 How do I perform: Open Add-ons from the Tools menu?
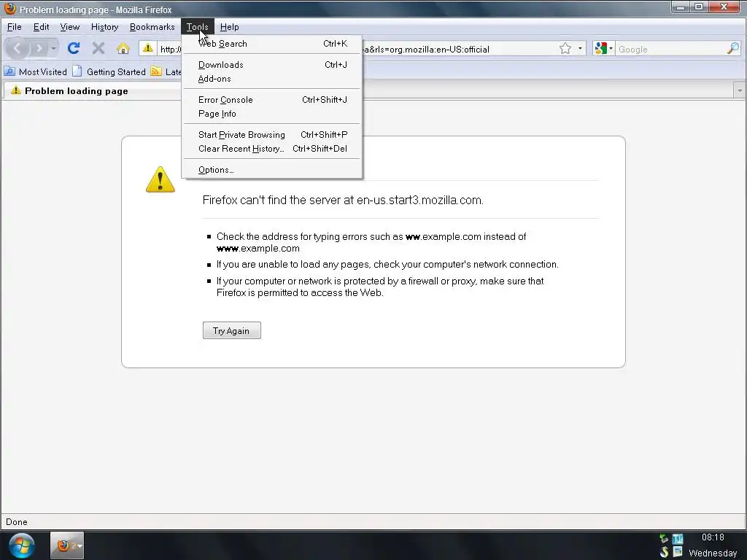click(x=272, y=79)
